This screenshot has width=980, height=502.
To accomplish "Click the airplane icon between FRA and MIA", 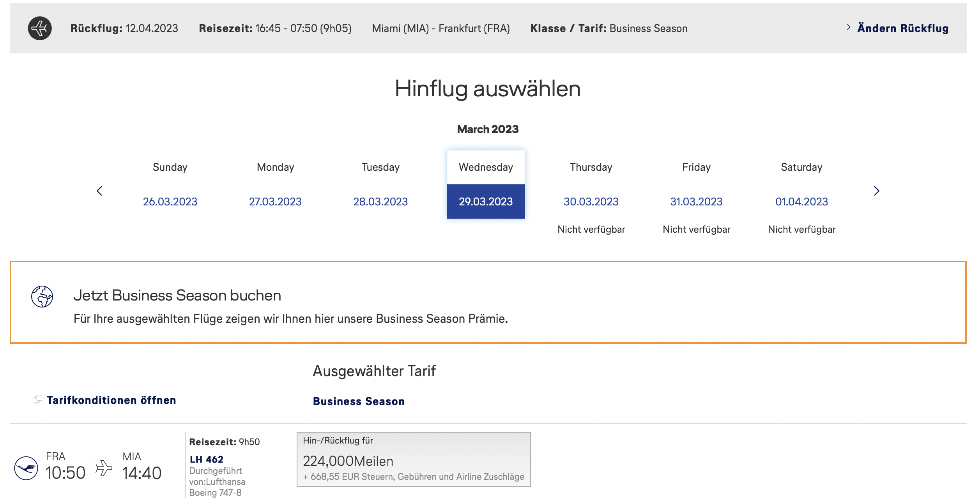I will click(x=104, y=468).
